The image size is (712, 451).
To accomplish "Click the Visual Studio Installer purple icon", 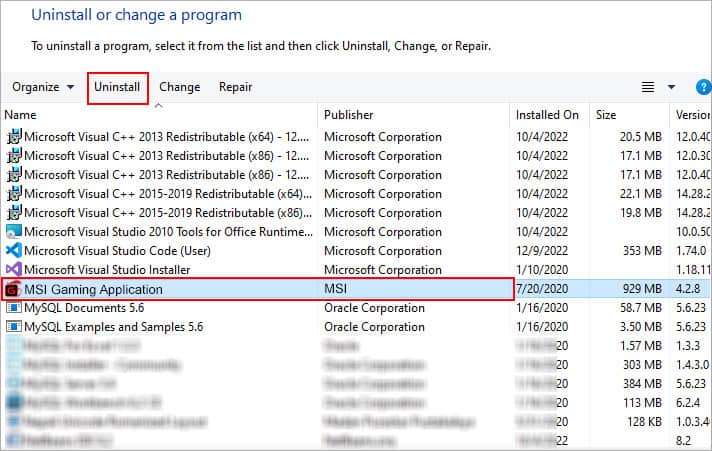I will (14, 270).
